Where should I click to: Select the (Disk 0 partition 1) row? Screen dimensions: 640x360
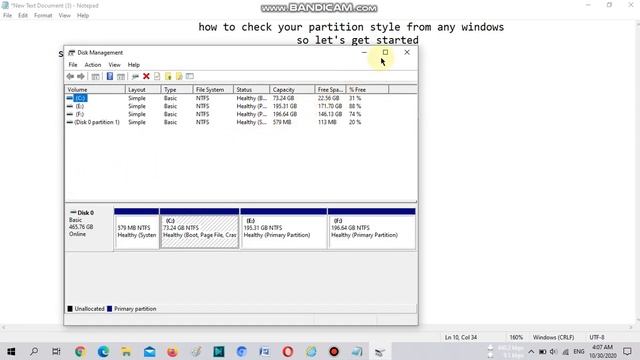click(241, 122)
